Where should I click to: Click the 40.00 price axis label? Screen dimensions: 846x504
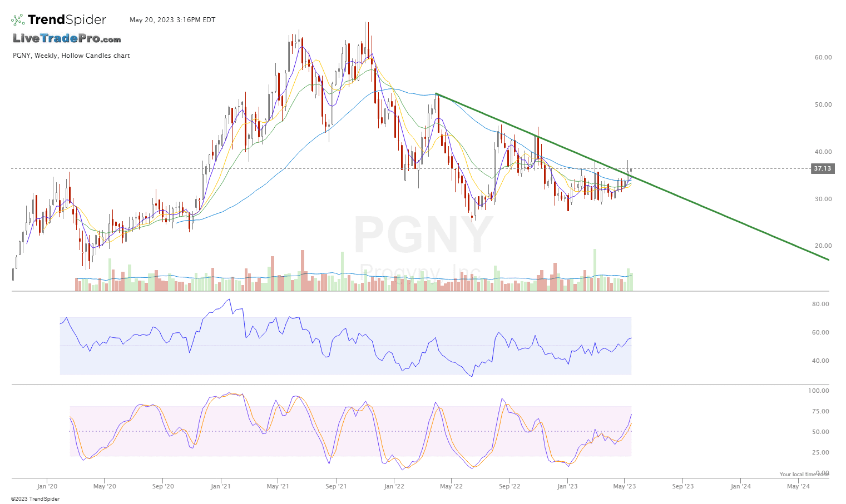point(823,152)
